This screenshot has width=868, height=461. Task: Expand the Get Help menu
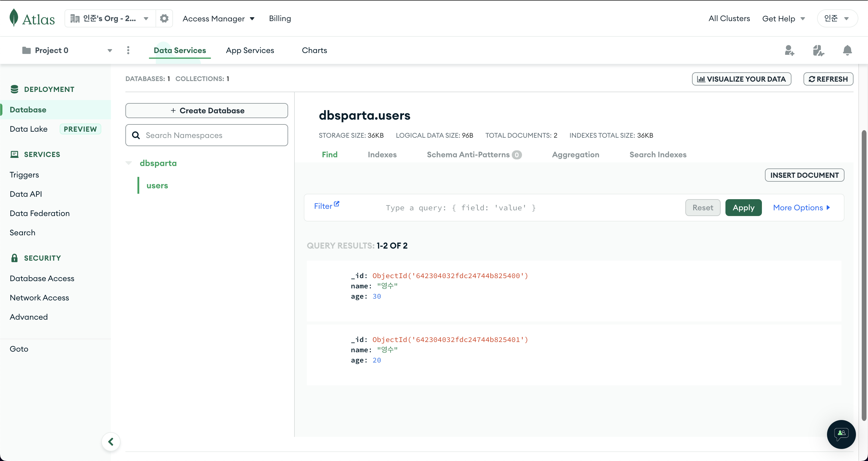[x=783, y=19]
